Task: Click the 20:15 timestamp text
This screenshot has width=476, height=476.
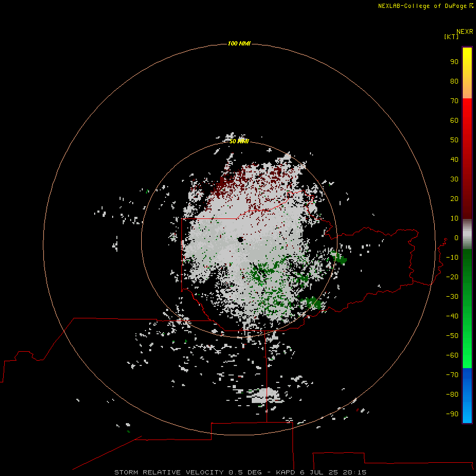Action: (x=354, y=472)
